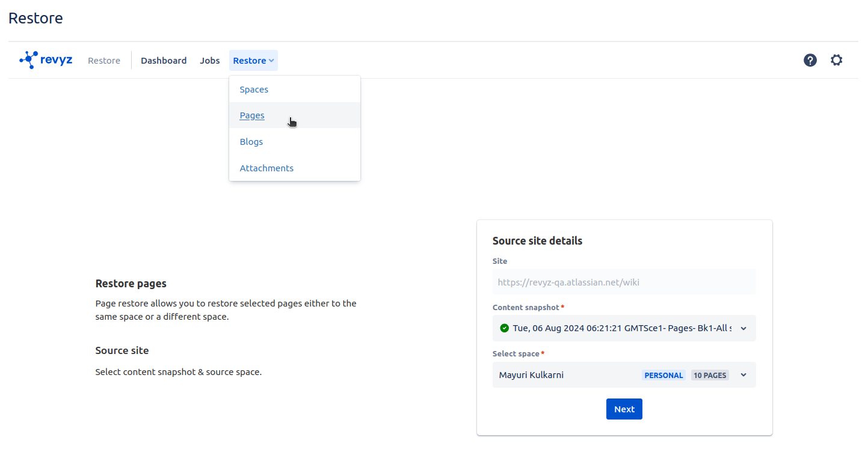Go to the Jobs tab
This screenshot has width=868, height=461.
pos(210,61)
